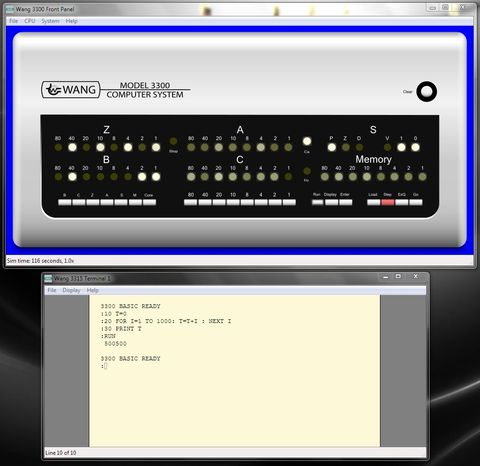
Task: Maximize the Wang 3315 Terminal window
Action: (x=398, y=277)
